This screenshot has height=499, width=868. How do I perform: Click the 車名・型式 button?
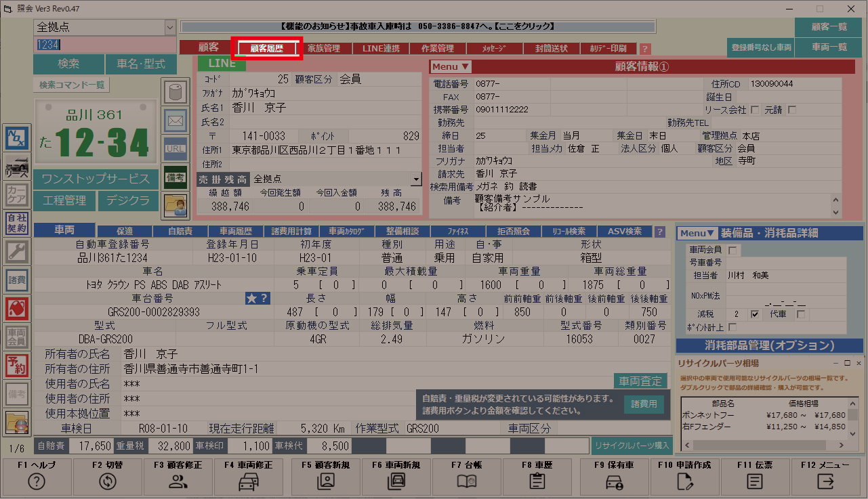pos(141,64)
